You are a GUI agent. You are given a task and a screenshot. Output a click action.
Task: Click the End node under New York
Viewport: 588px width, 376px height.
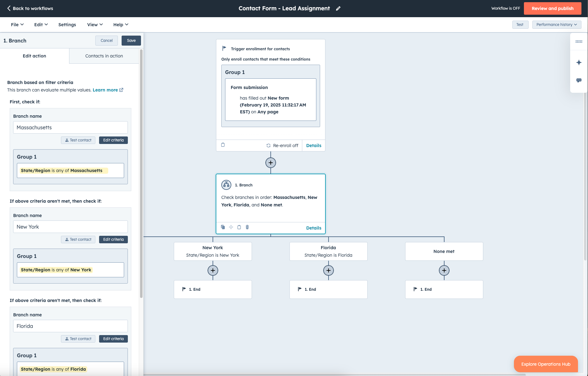pyautogui.click(x=213, y=289)
